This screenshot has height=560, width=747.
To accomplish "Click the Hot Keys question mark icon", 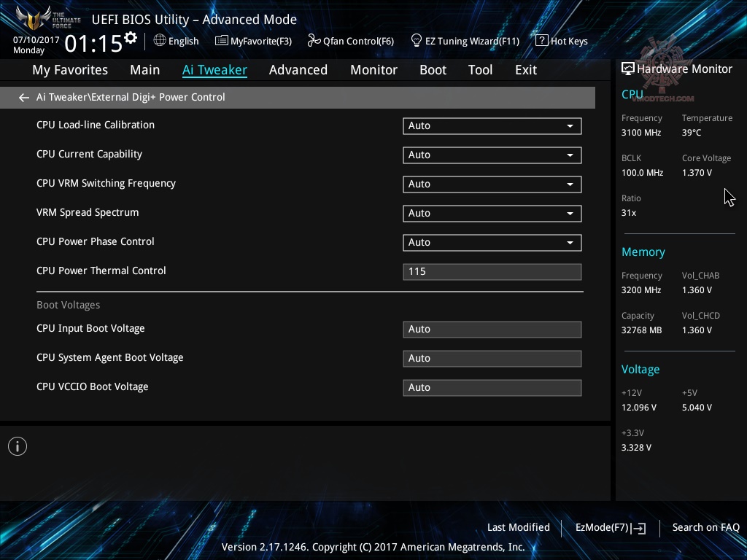I will tap(542, 41).
